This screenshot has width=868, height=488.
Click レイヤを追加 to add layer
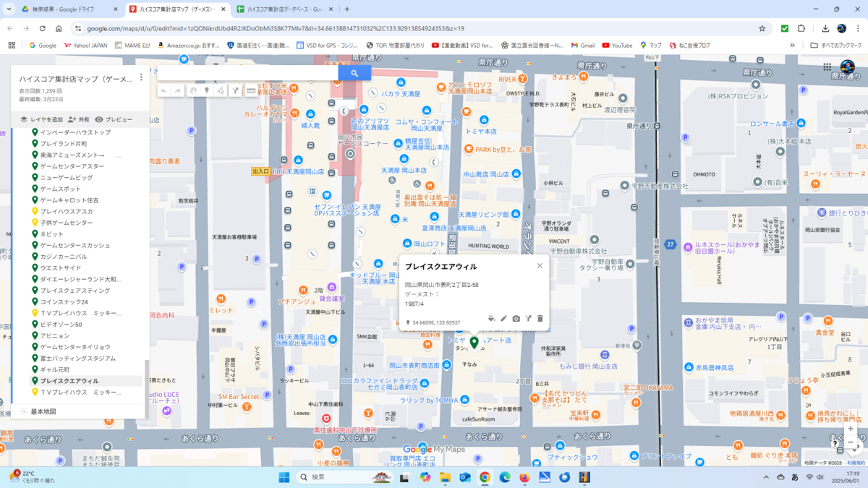41,119
